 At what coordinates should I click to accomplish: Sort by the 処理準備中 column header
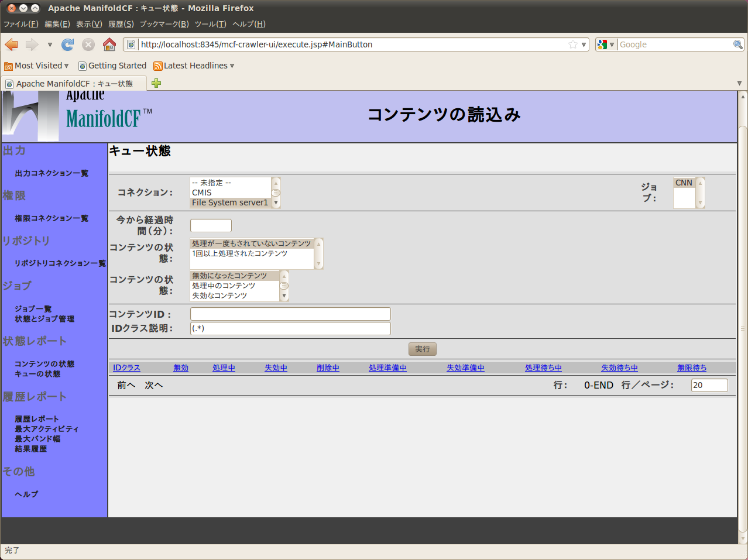click(387, 368)
